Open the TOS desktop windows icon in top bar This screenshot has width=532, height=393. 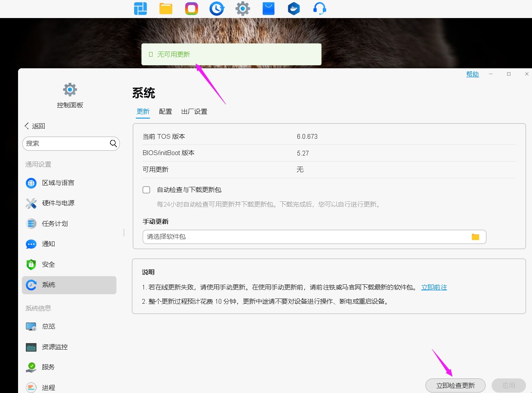pos(140,9)
